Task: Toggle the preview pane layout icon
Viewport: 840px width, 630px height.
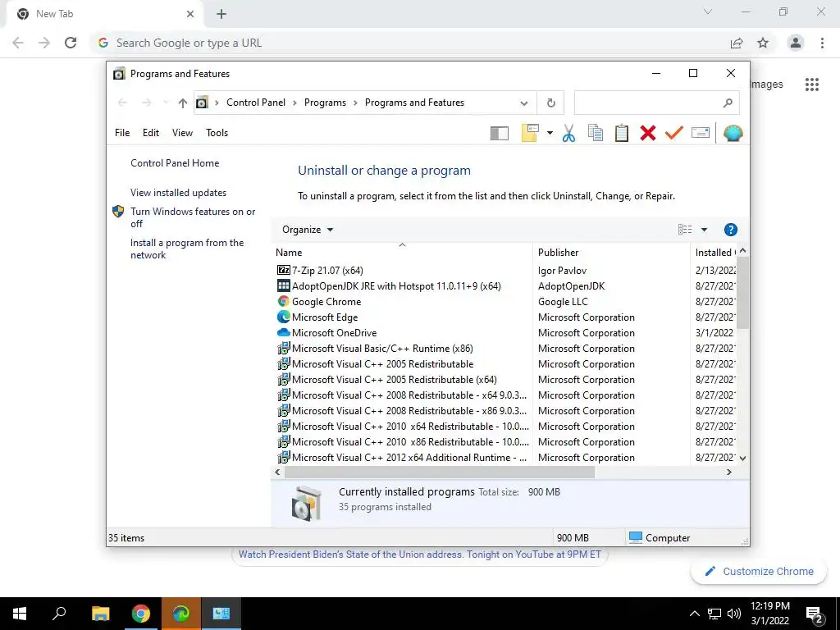Action: click(500, 133)
